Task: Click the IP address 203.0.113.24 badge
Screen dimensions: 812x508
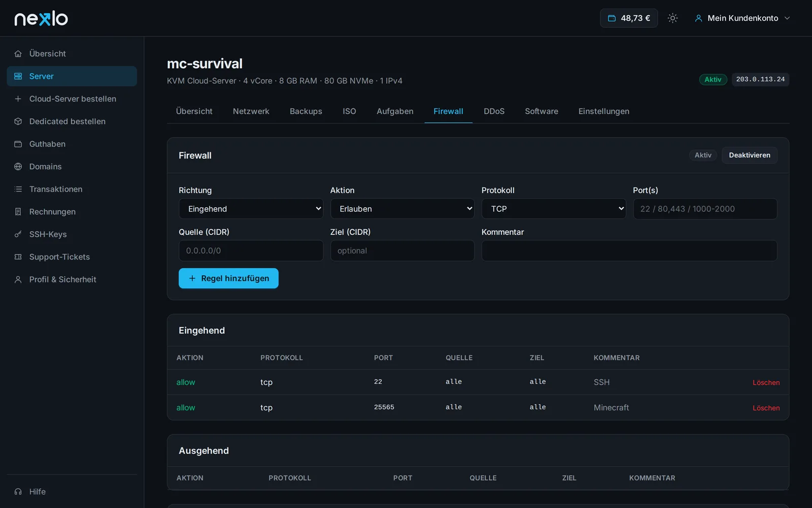Action: 760,80
